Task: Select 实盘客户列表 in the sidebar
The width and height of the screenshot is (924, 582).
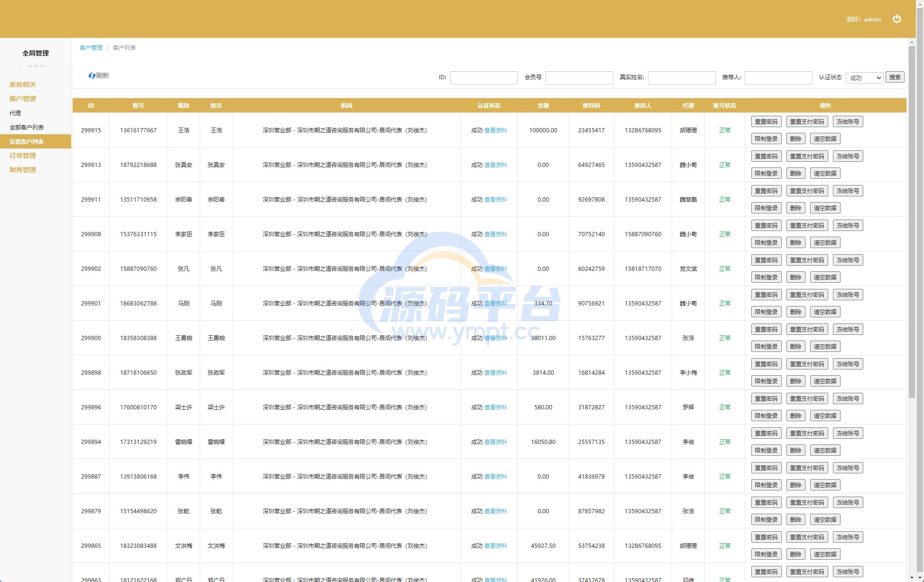Action: [x=36, y=141]
